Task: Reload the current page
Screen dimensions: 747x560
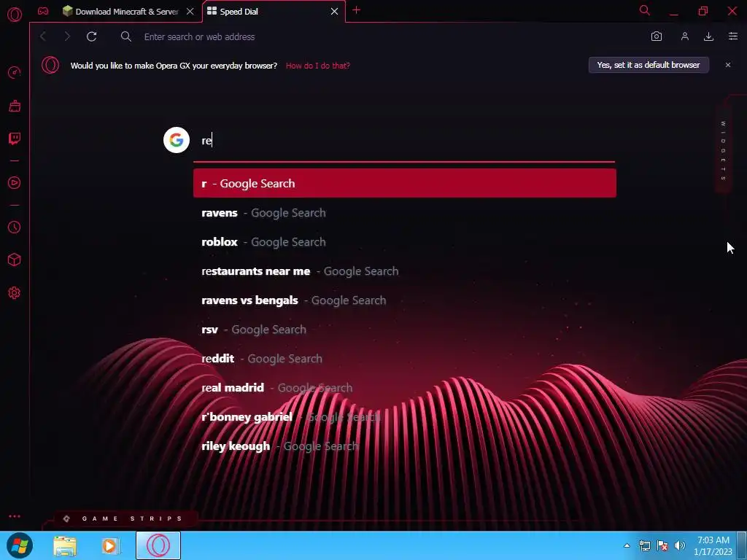Action: tap(91, 36)
